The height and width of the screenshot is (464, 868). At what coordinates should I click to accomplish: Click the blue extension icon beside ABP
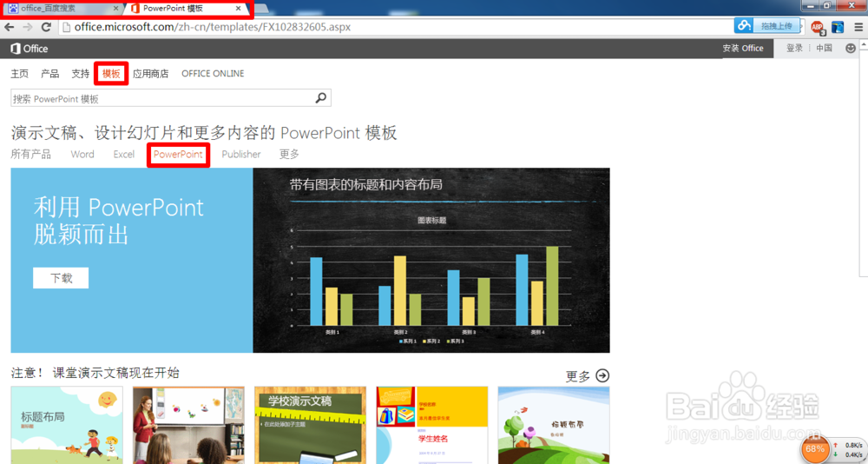(838, 27)
